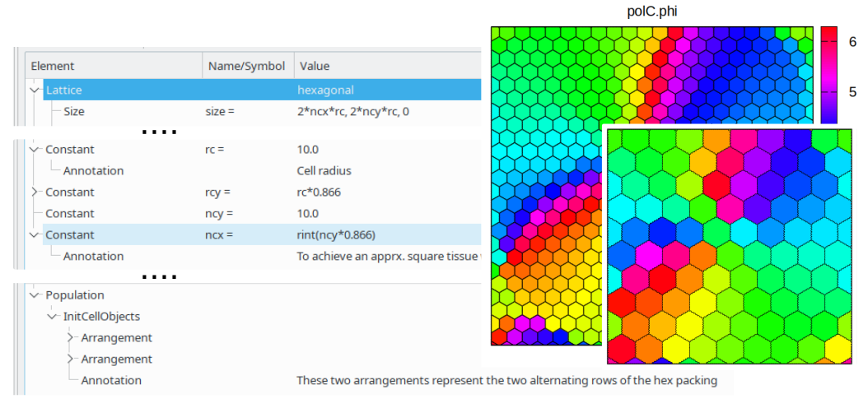Select the Annotation under InitCellObjects
This screenshot has height=408, width=868.
coord(110,380)
